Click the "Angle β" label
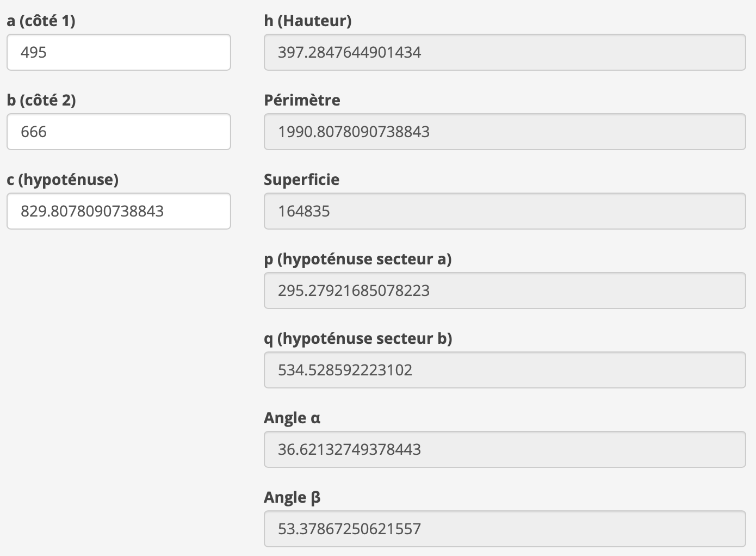Viewport: 756px width, 556px height. (292, 497)
